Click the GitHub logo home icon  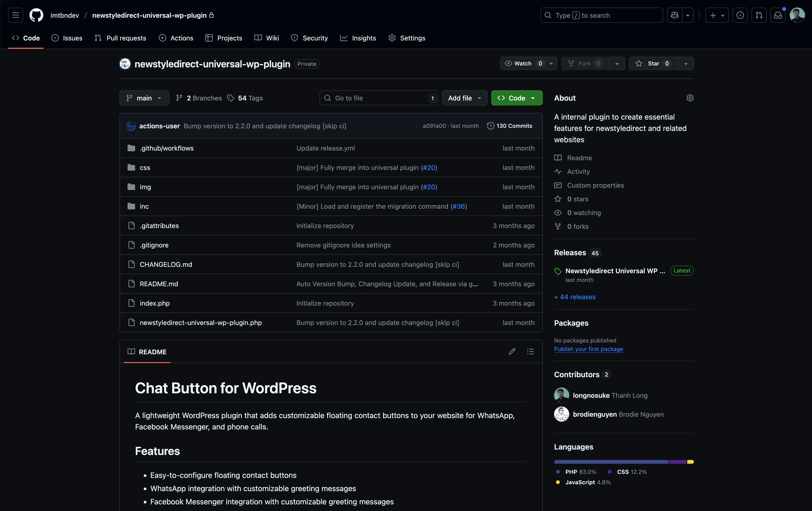coord(36,15)
